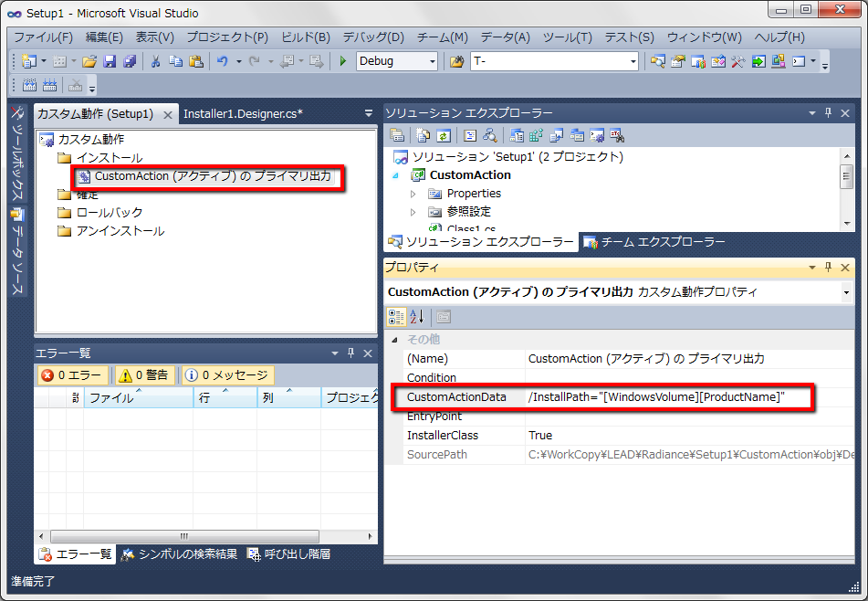Open Solution Explorer from the standard toolbar
The image size is (868, 601).
coord(658,61)
